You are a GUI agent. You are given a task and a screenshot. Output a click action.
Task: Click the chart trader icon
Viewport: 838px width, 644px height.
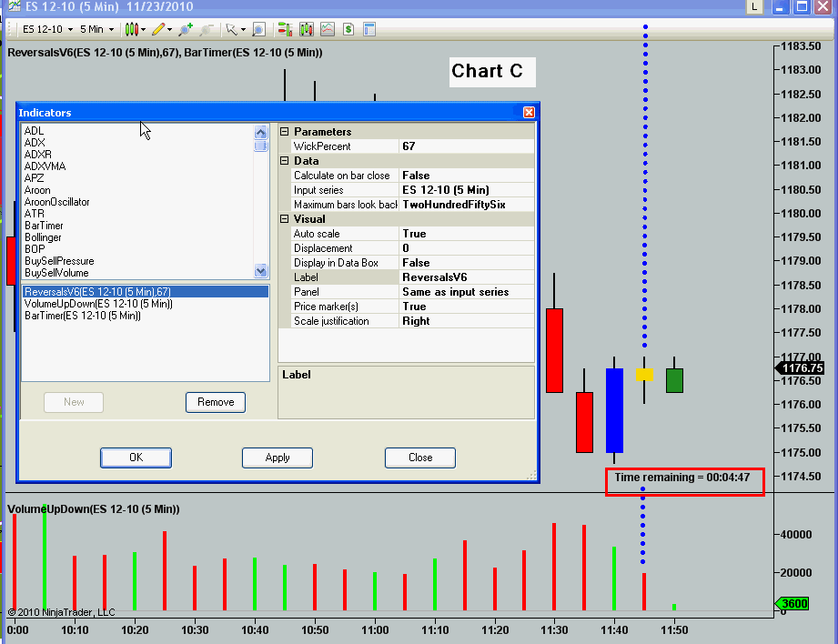click(286, 29)
